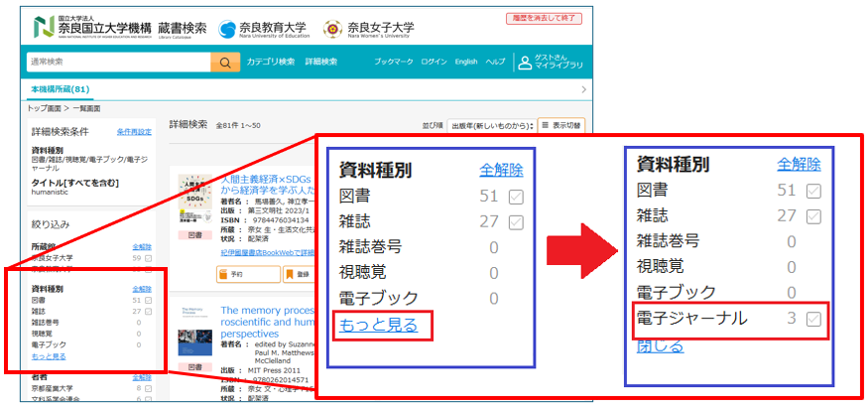
Task: Expand list with もっと見る in enlarged panel
Action: pyautogui.click(x=378, y=325)
